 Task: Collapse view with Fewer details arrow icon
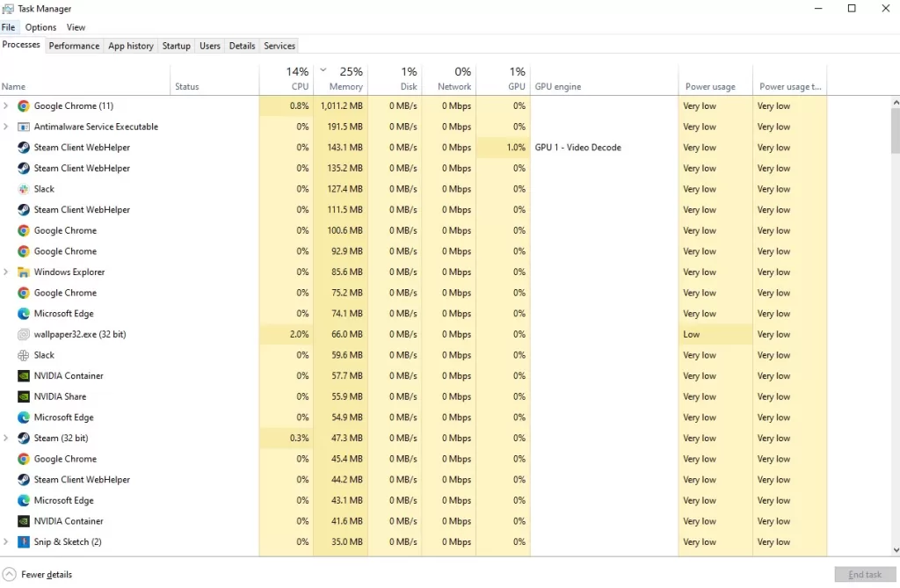9,574
